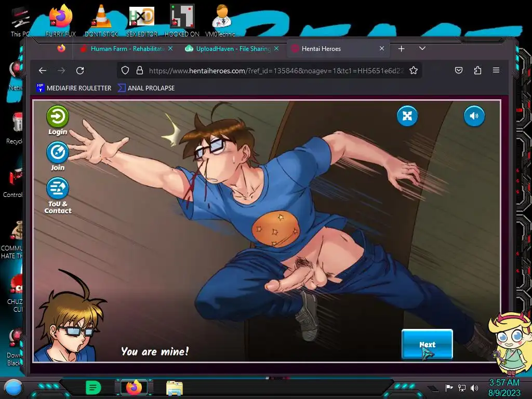Click the network tray icon
Viewport: 532px width, 399px height.
[461, 388]
